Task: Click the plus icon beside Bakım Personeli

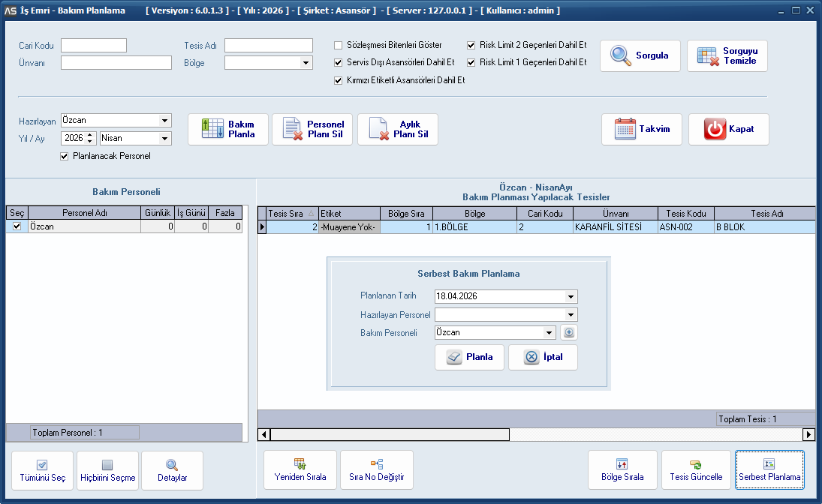Action: pyautogui.click(x=568, y=333)
